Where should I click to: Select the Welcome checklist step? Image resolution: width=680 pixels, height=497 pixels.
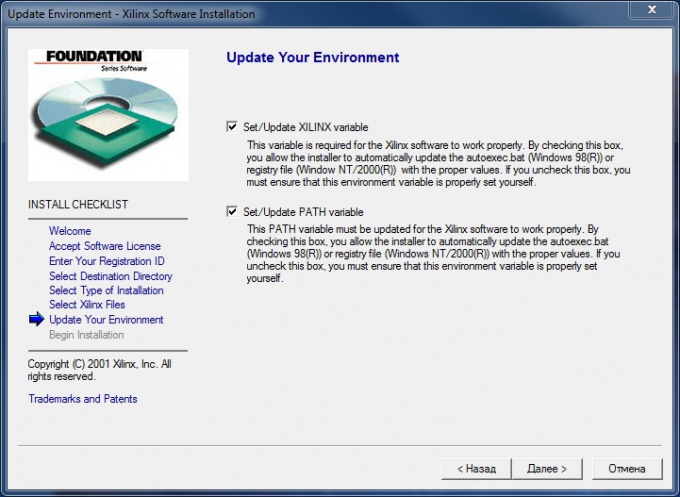pyautogui.click(x=70, y=231)
